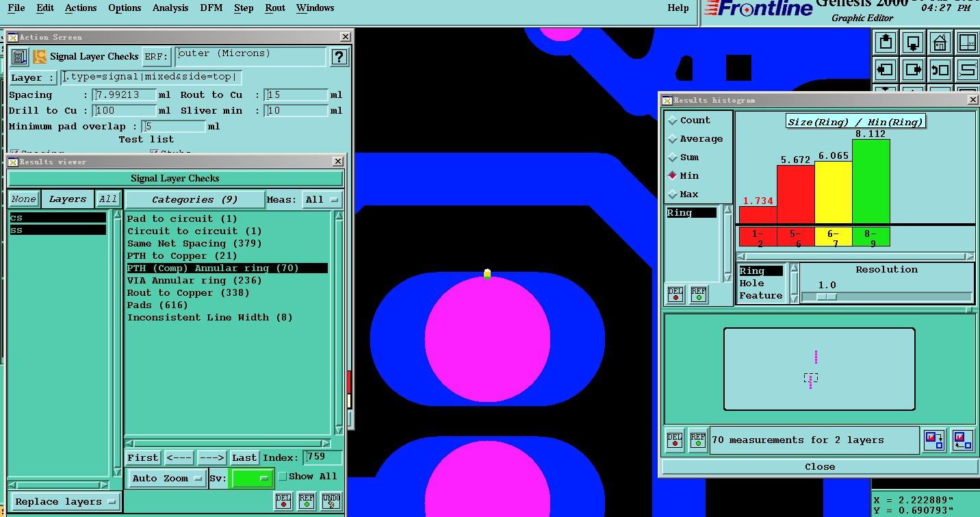Open the Help menu
Screen dimensions: 980x517
point(678,8)
